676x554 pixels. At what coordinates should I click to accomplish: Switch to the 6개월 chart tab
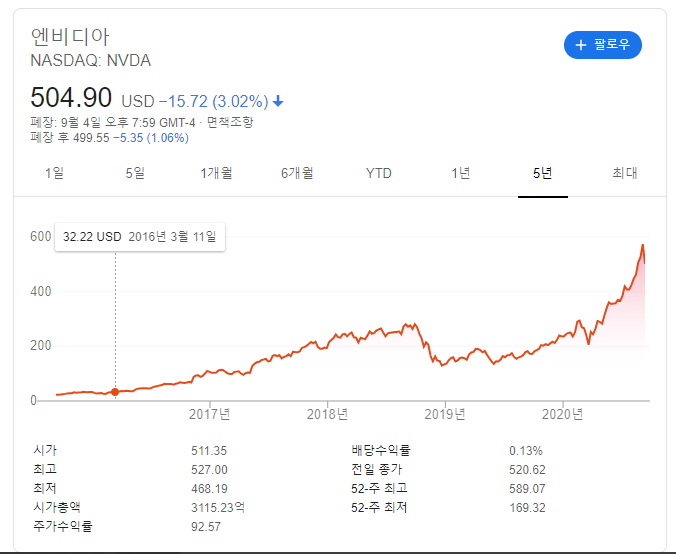click(297, 173)
